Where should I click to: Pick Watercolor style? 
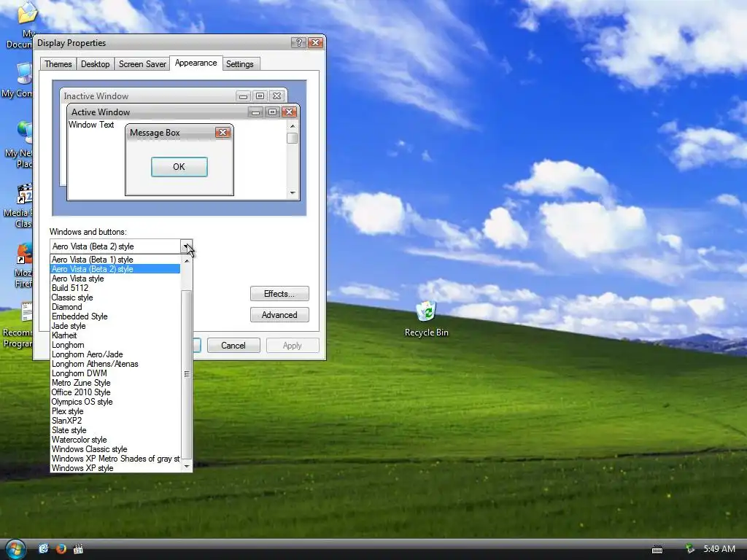(115, 440)
